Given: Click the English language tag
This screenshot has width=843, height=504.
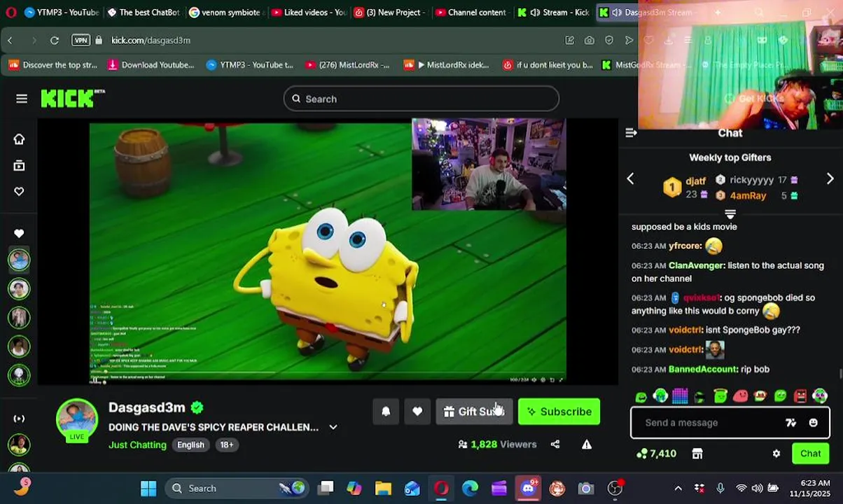Looking at the screenshot, I should 190,444.
